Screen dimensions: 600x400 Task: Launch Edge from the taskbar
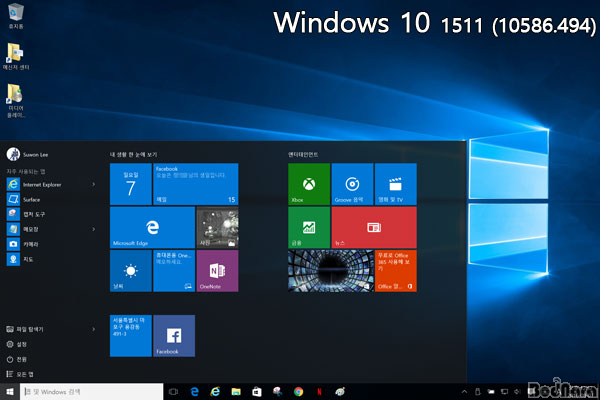194,392
